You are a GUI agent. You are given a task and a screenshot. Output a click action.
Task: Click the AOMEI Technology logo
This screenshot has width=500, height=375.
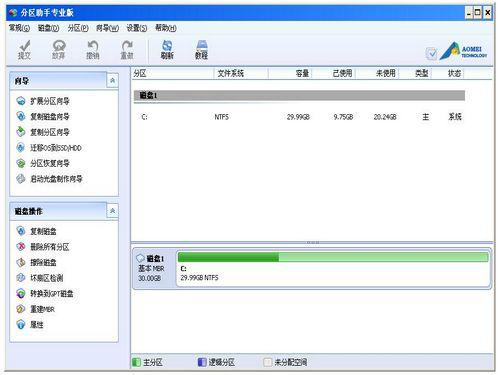(x=464, y=51)
